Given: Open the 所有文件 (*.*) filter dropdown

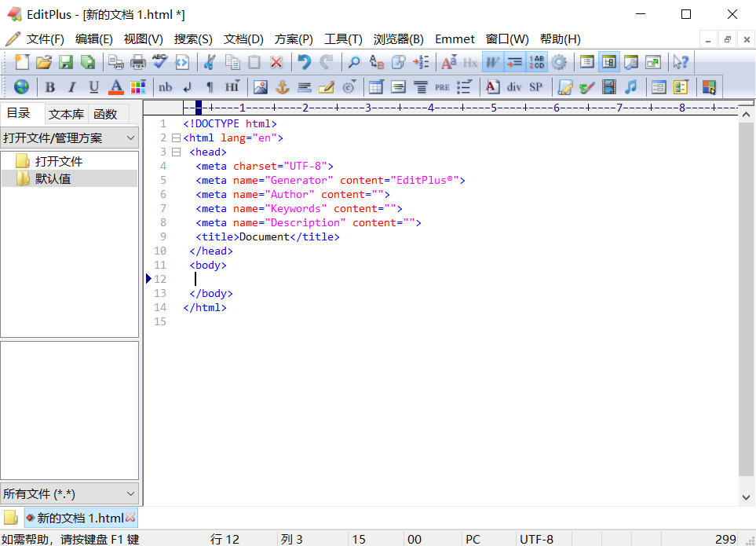Looking at the screenshot, I should coord(69,493).
